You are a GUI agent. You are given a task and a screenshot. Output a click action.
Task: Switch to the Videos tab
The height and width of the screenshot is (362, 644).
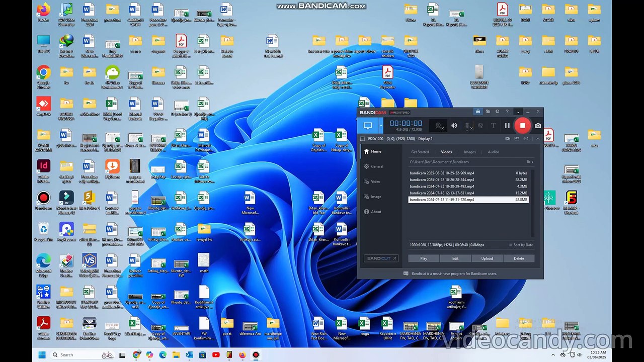446,152
